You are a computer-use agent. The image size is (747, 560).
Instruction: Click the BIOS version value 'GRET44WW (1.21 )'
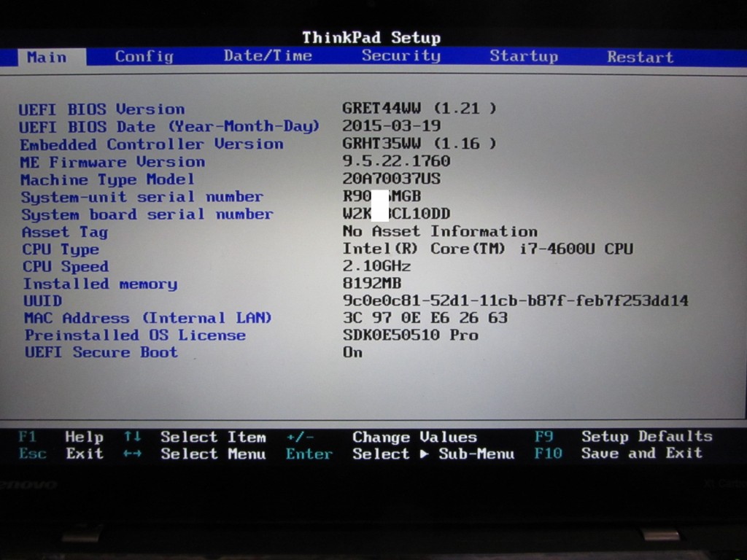[419, 108]
